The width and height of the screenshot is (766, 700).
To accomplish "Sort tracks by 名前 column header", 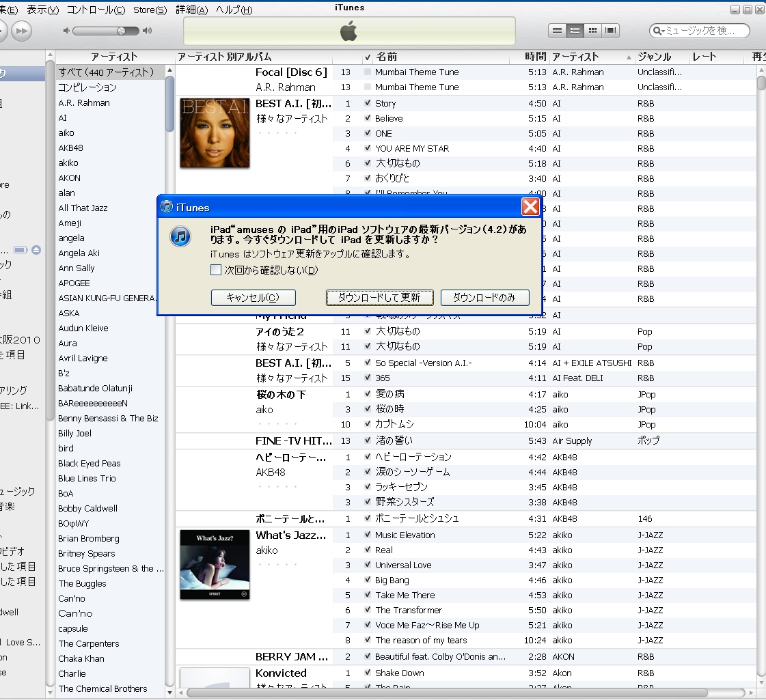I will tap(442, 57).
